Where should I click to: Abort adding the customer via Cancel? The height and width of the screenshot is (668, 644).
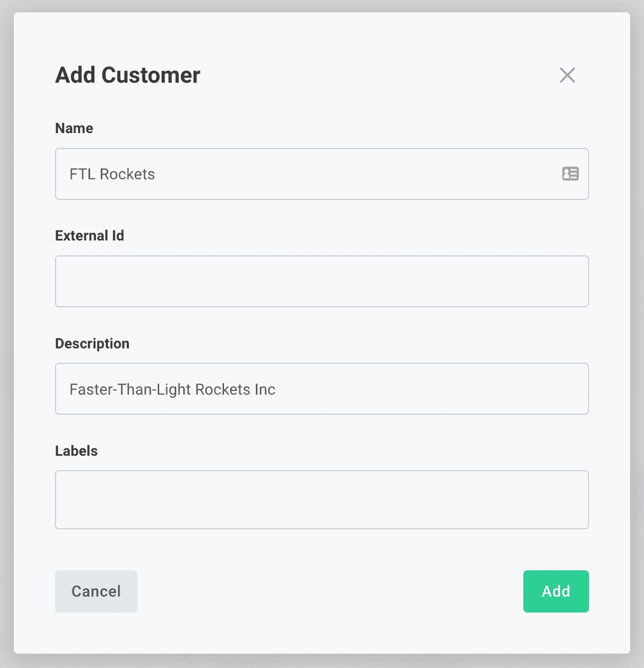[96, 591]
